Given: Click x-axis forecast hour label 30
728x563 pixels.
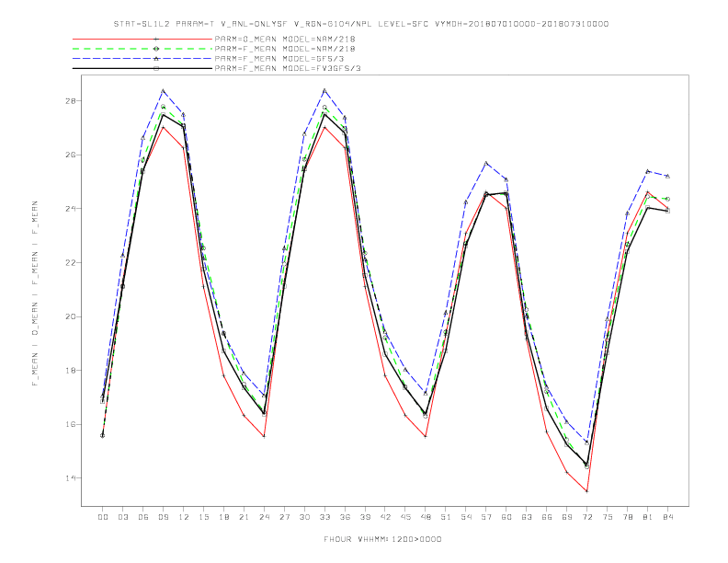Looking at the screenshot, I should (304, 517).
